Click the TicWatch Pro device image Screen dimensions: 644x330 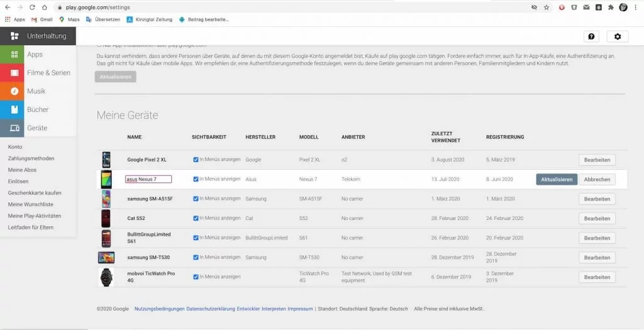point(106,277)
